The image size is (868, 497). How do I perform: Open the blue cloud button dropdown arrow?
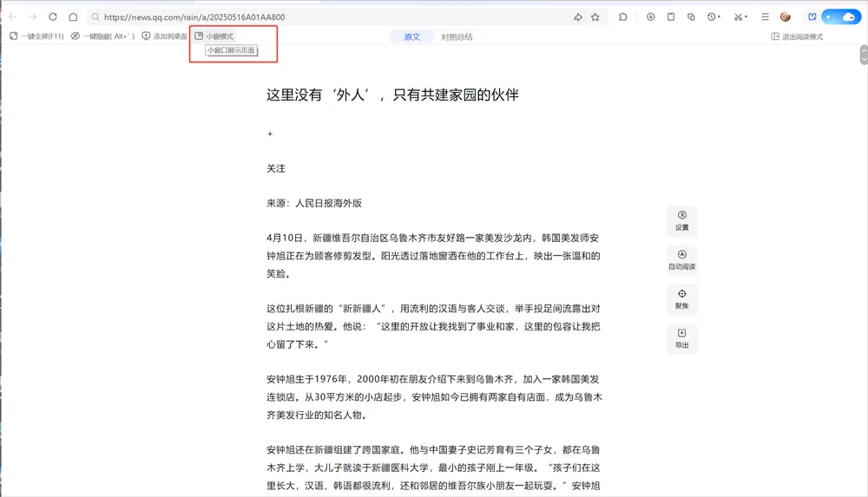coord(828,17)
